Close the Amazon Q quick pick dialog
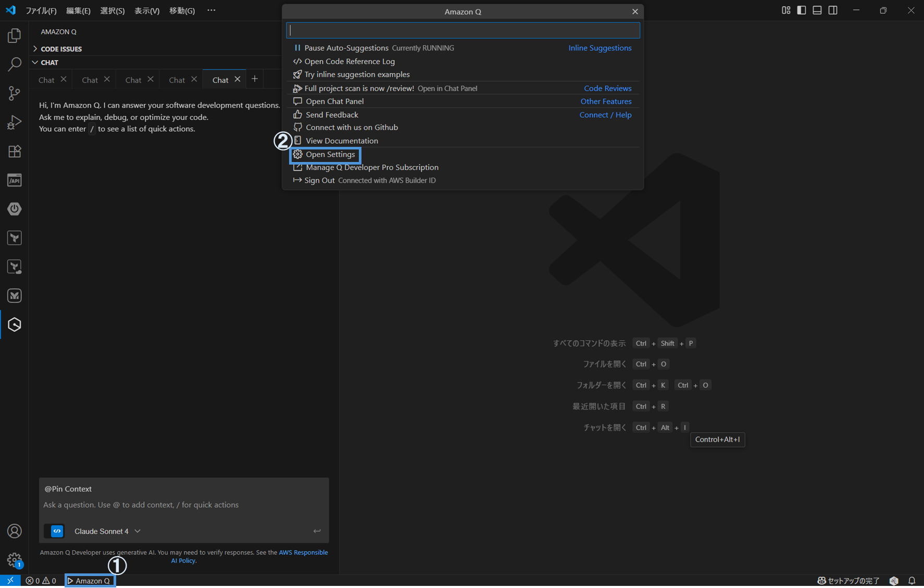This screenshot has height=588, width=924. (635, 11)
